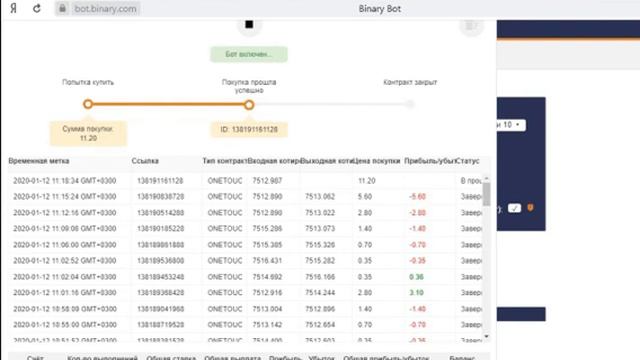Open contract link 138189041968

[160, 309]
